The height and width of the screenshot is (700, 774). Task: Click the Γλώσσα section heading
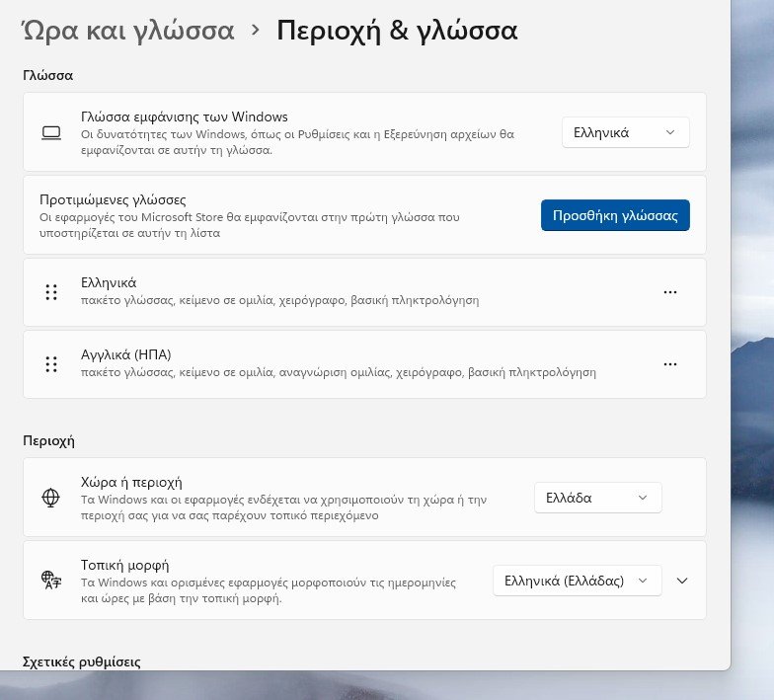click(47, 75)
